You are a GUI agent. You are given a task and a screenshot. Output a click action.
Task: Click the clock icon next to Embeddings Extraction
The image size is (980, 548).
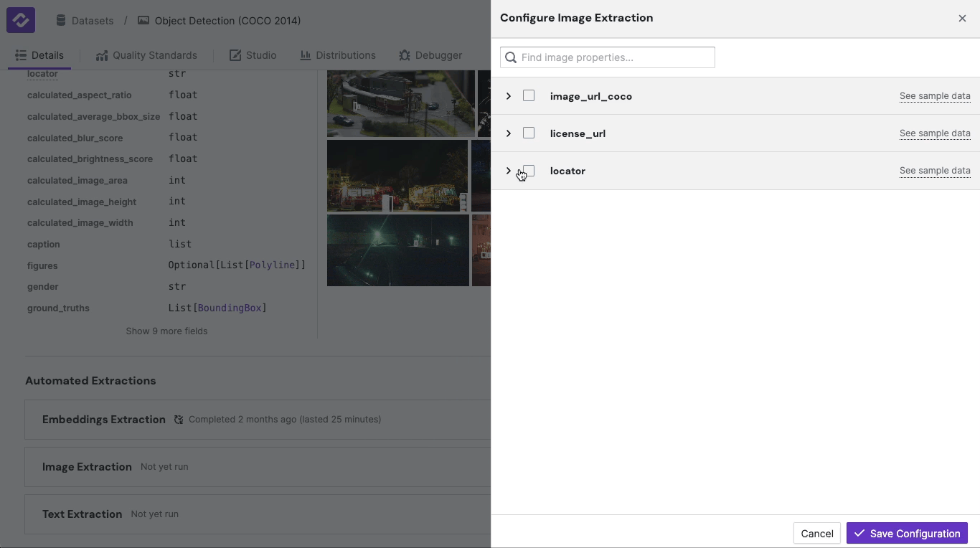[178, 420]
